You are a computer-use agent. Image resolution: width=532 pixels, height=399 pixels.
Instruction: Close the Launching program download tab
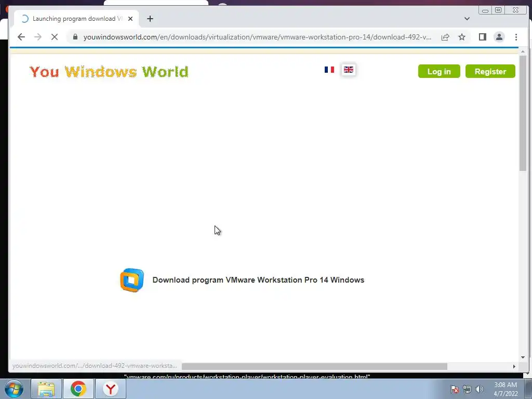[x=130, y=19]
